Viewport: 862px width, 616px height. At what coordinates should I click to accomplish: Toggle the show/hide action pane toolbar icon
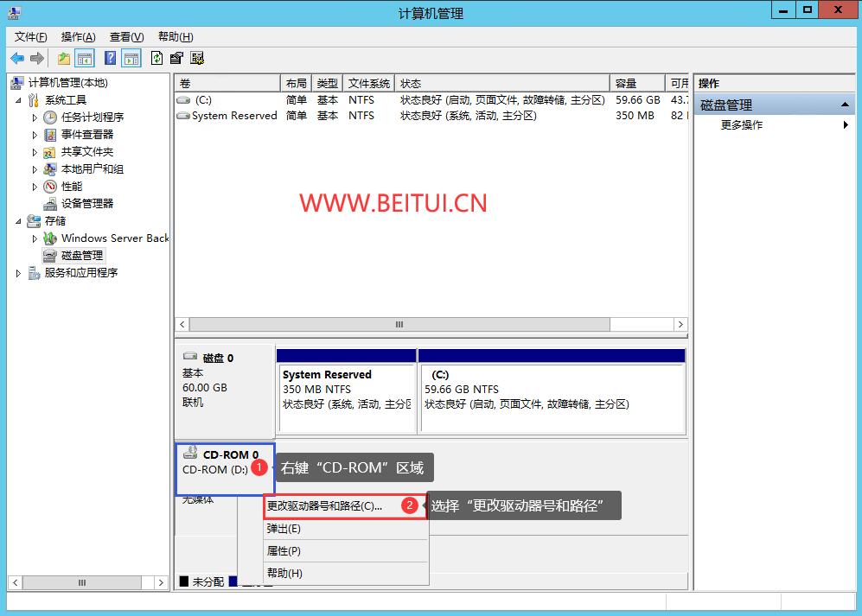tap(131, 58)
